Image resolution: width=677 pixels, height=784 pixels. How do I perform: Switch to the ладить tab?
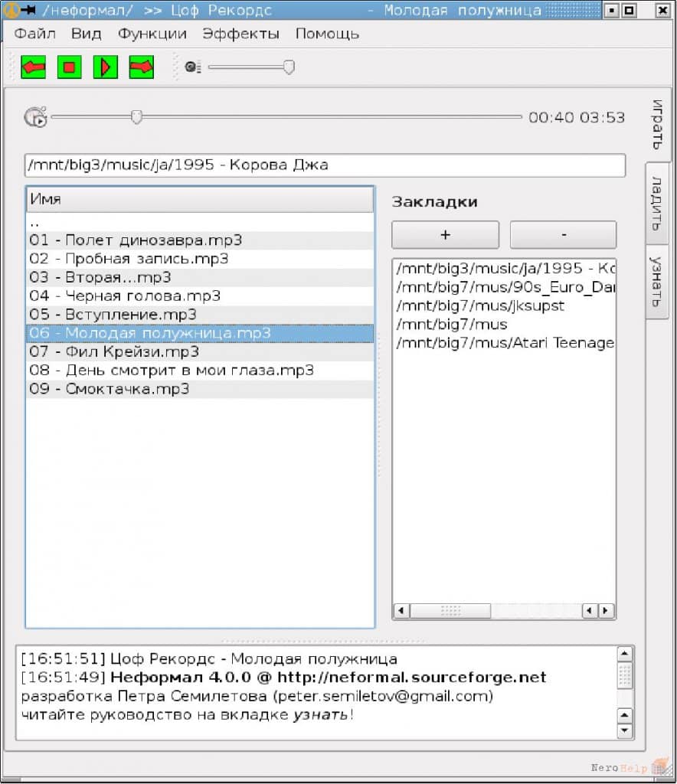[657, 204]
